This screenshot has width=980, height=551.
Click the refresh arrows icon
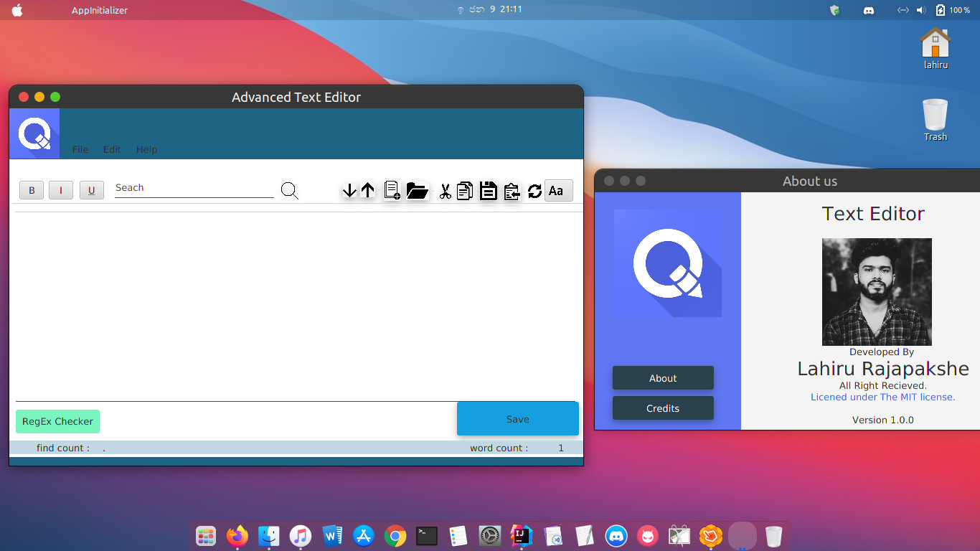point(534,190)
